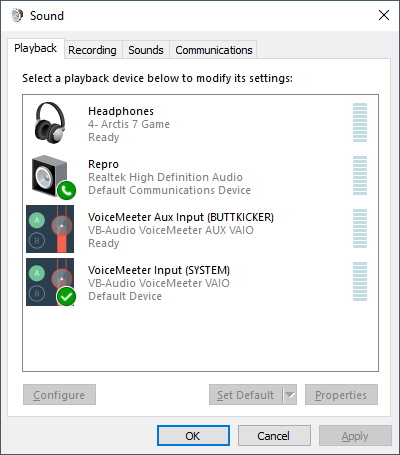Select the Headphones device icon
Screen dimensions: 400x455
pyautogui.click(x=50, y=123)
